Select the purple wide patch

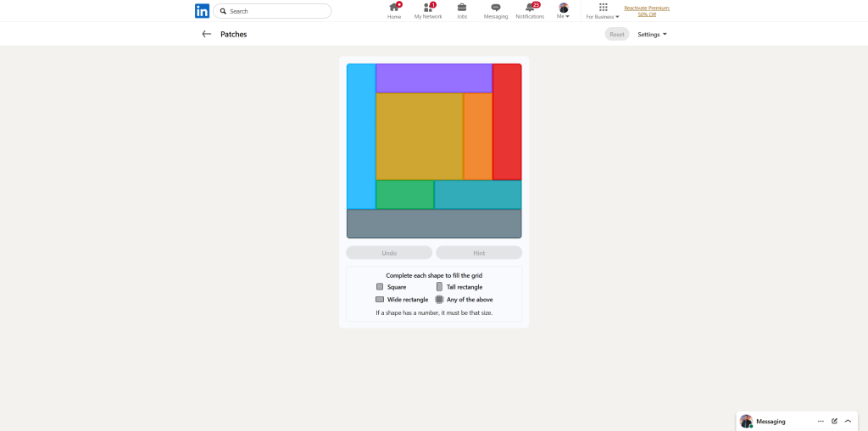(x=434, y=78)
